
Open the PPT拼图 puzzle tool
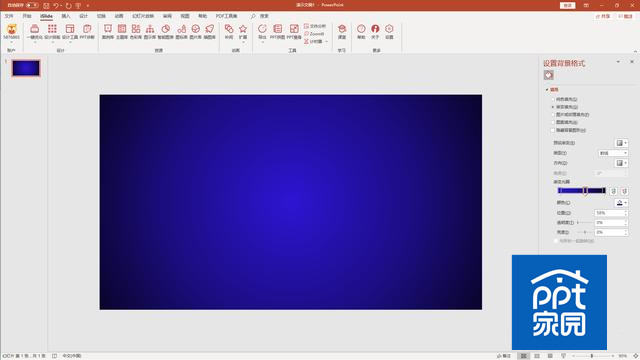(x=278, y=31)
